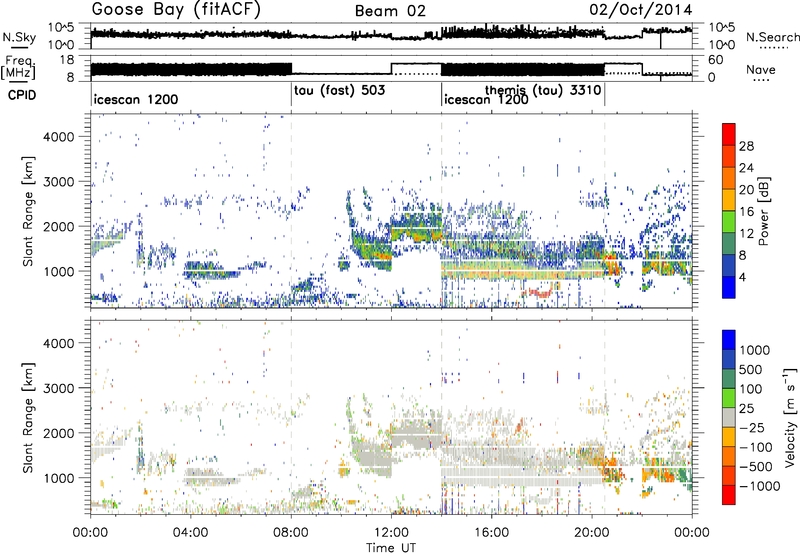The height and width of the screenshot is (554, 800).
Task: Click the Velocity scale value '-1000'
Action: (760, 486)
